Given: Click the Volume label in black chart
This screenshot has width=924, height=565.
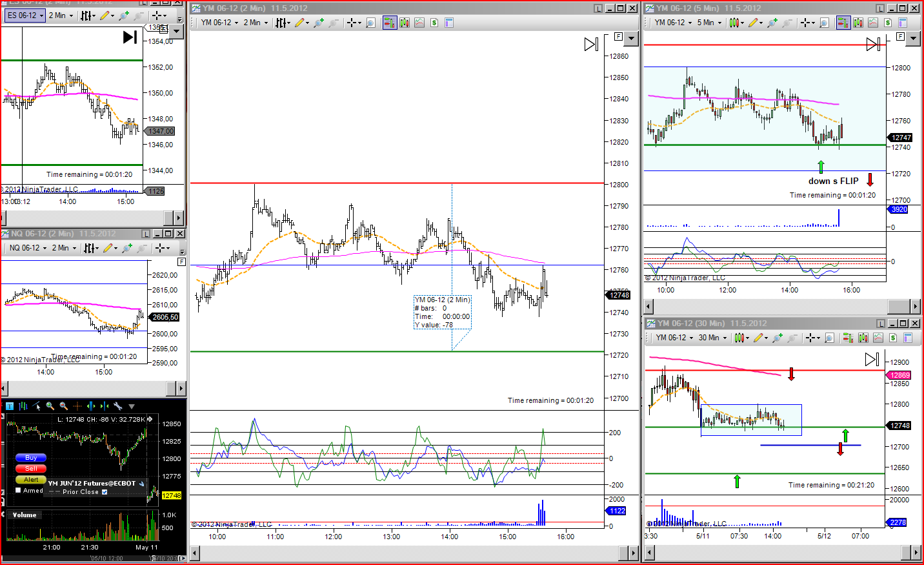Looking at the screenshot, I should [25, 515].
